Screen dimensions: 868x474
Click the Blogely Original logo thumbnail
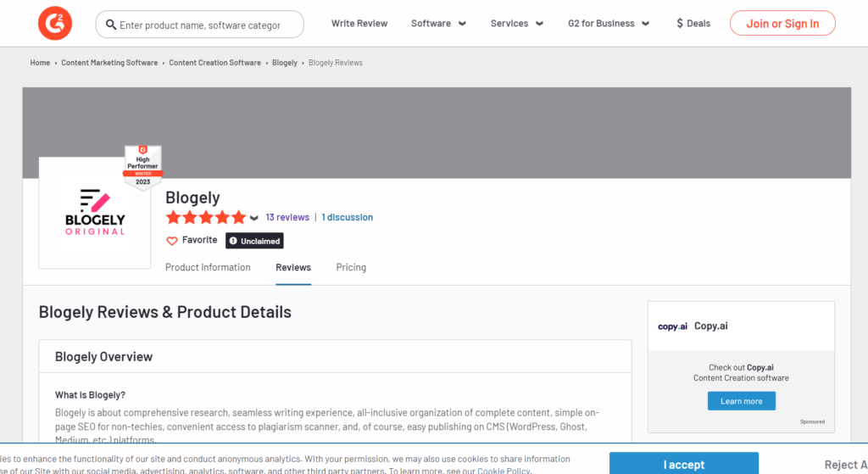pos(95,213)
